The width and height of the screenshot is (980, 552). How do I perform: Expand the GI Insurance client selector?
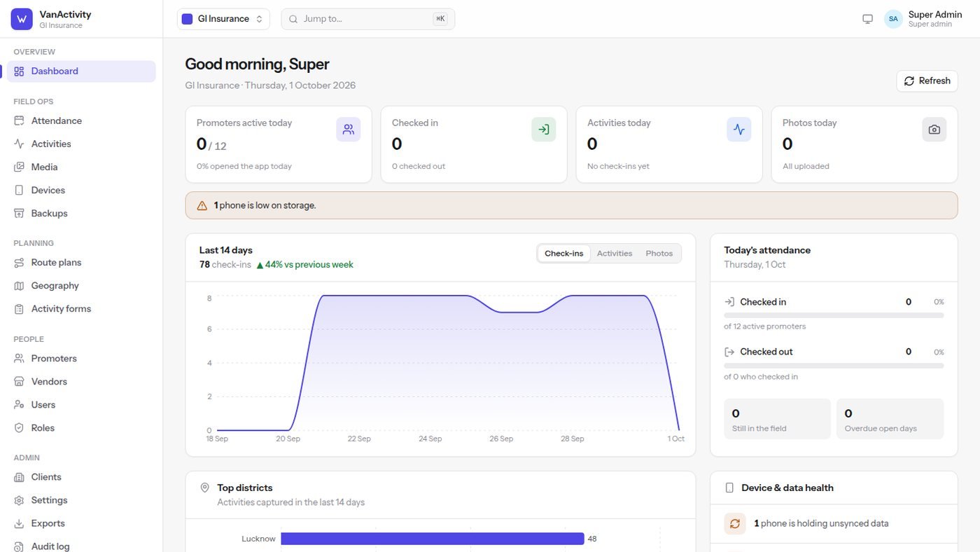click(223, 19)
